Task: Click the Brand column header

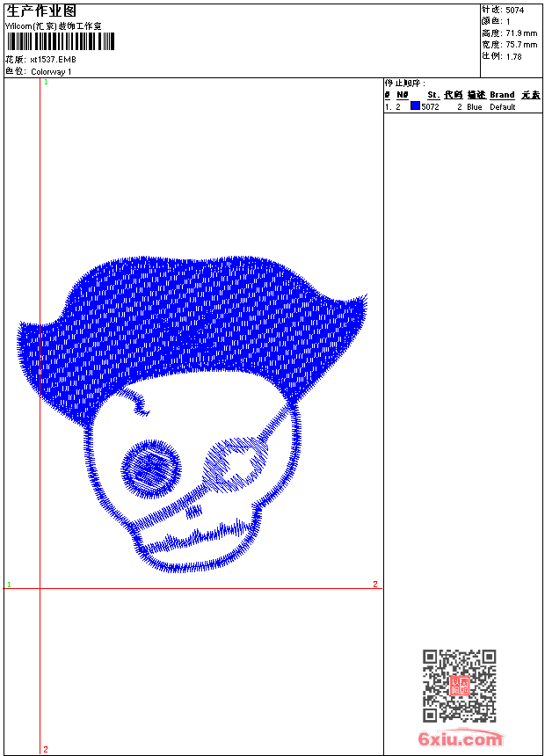Action: [x=502, y=95]
